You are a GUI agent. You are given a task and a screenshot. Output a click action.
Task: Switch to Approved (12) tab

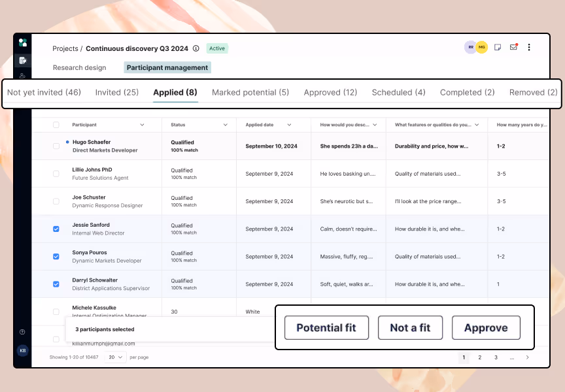pyautogui.click(x=330, y=93)
